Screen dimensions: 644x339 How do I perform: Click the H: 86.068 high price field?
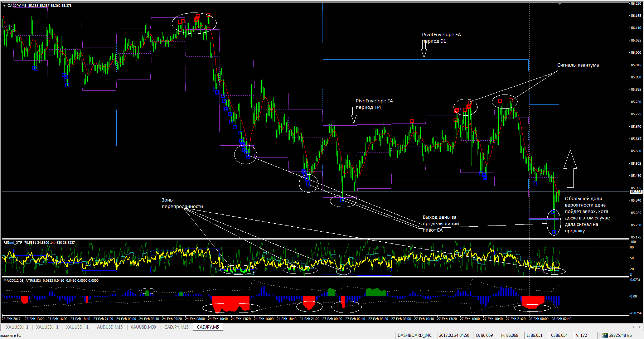[509, 335]
